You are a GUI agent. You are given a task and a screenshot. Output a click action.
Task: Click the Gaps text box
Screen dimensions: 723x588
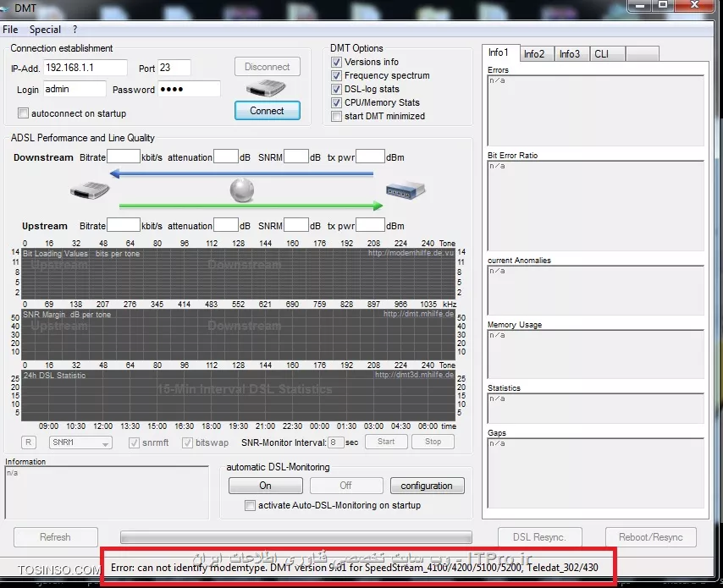point(596,473)
